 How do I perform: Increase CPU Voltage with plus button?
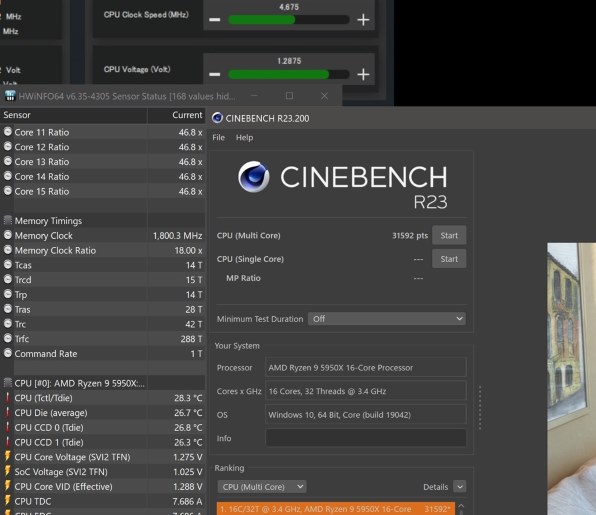(x=363, y=74)
